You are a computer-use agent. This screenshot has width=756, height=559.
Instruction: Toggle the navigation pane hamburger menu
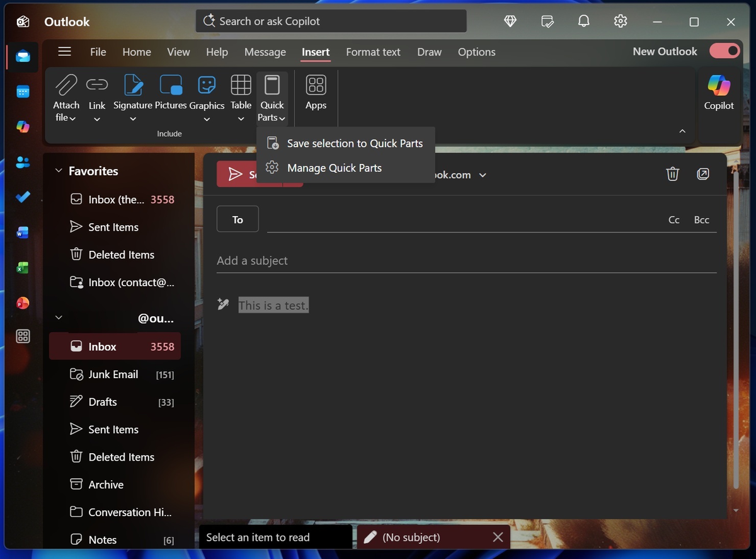[x=64, y=52]
